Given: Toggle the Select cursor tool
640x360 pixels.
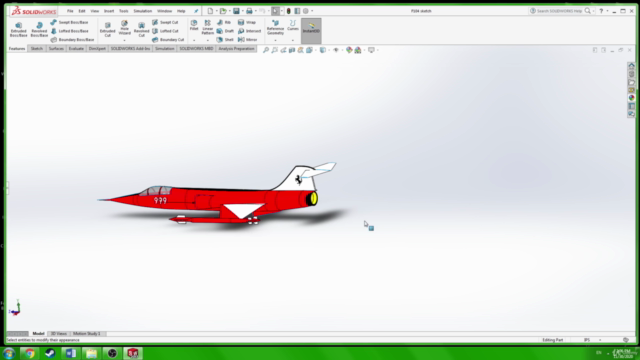Looking at the screenshot, I should 276,11.
